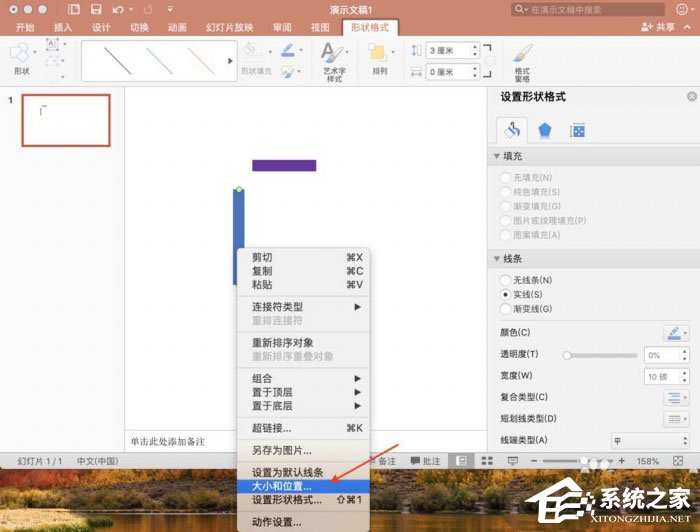700x532 pixels.
Task: Open the Fill & Line paint bucket tab
Action: (x=512, y=130)
